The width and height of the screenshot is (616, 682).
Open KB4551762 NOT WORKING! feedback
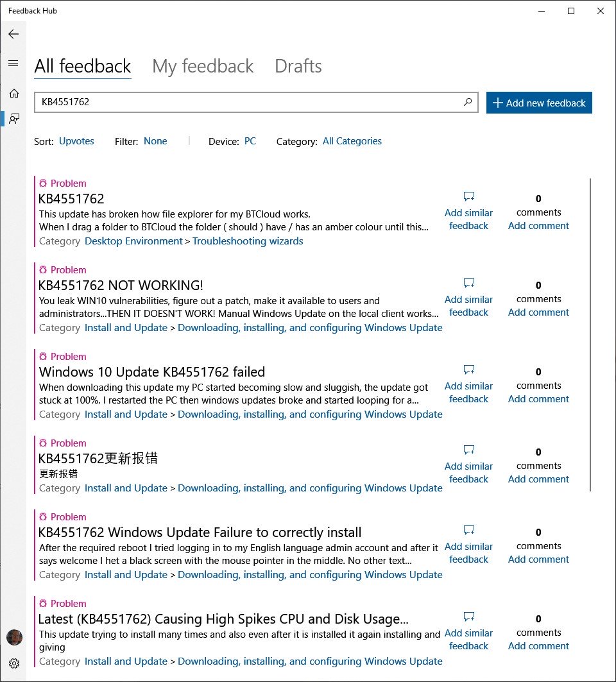(x=121, y=286)
